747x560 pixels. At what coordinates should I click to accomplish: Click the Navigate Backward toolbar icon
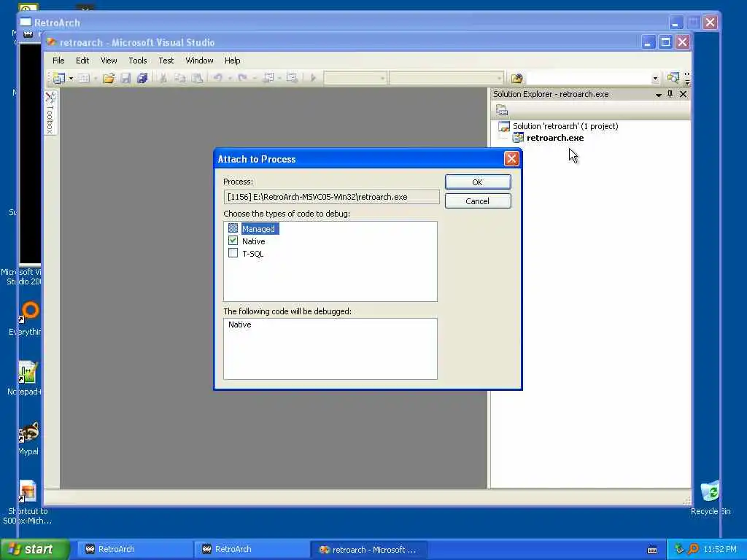[268, 78]
